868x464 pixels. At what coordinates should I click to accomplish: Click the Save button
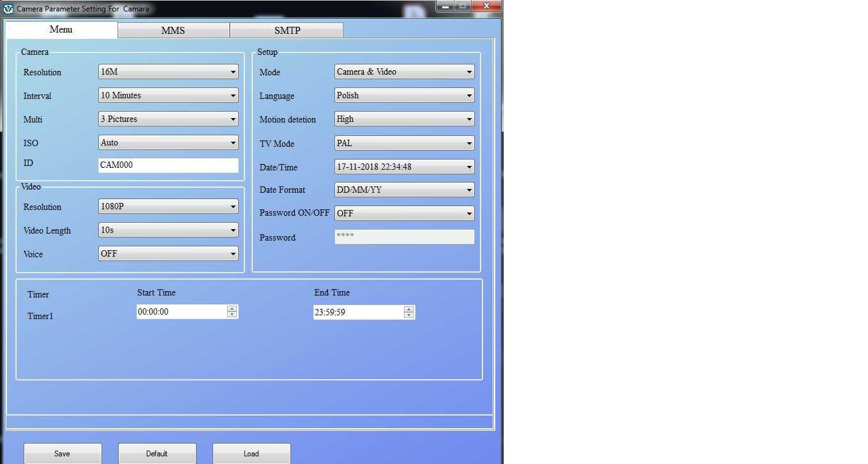(63, 454)
